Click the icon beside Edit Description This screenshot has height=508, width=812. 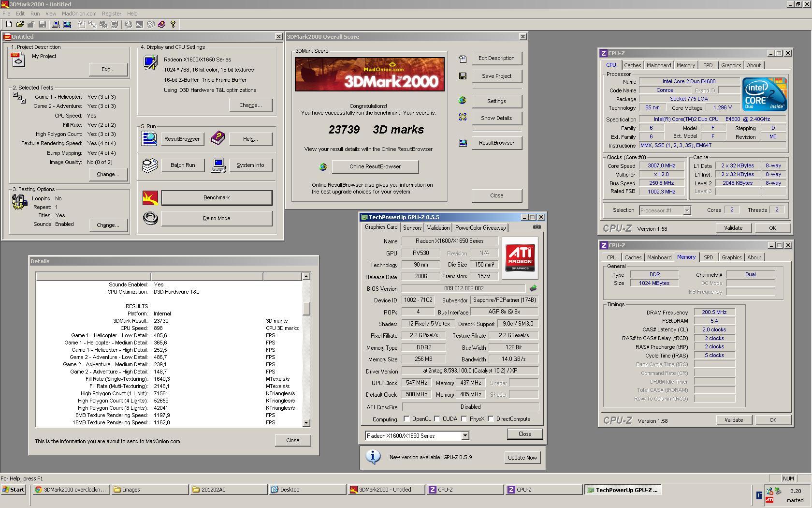pyautogui.click(x=463, y=59)
